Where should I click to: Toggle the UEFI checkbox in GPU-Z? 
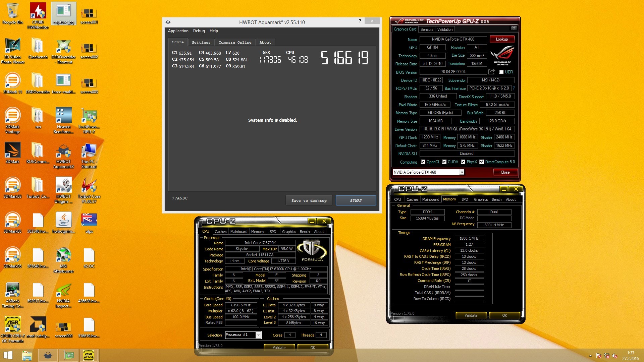501,72
